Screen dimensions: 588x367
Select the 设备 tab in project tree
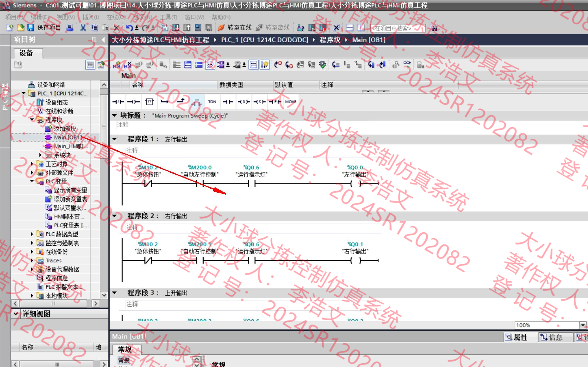pos(28,53)
